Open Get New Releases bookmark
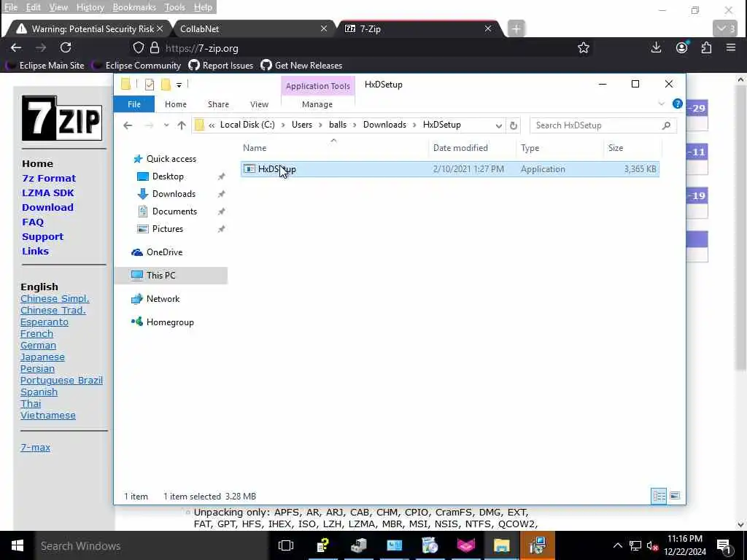 [301, 65]
